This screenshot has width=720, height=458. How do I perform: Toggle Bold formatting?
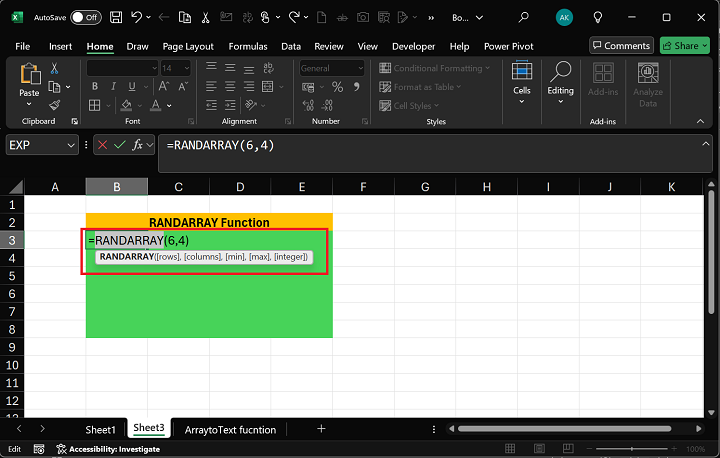(95, 86)
